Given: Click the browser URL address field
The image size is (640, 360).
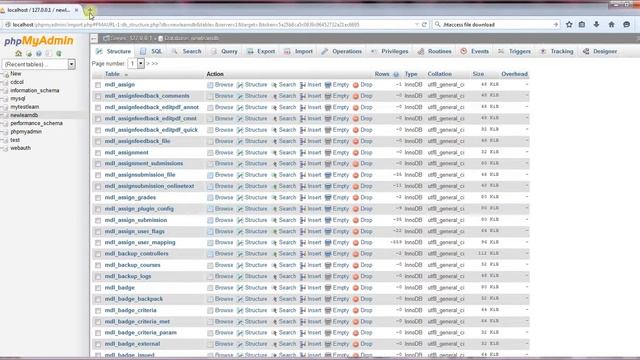Looking at the screenshot, I should (x=212, y=24).
